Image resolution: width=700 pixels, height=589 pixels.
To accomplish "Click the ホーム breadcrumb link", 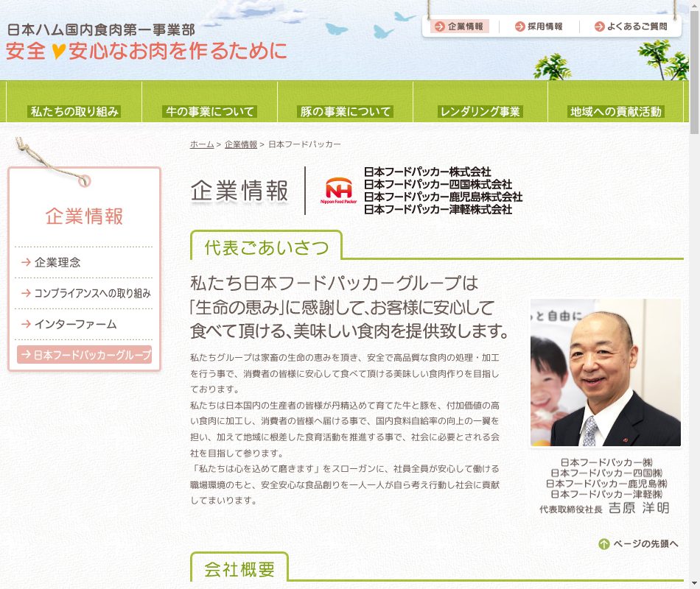I will point(202,144).
